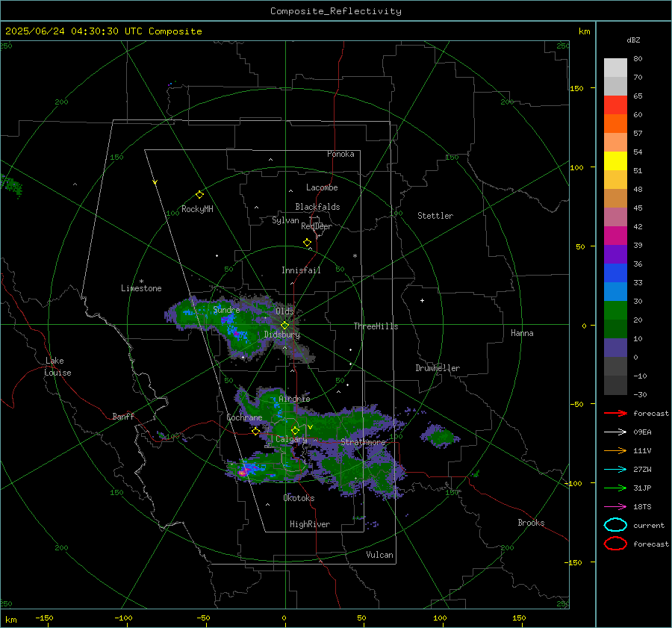The height and width of the screenshot is (628, 672).
Task: Click the green 31JP arrow legend icon
Action: pyautogui.click(x=615, y=488)
